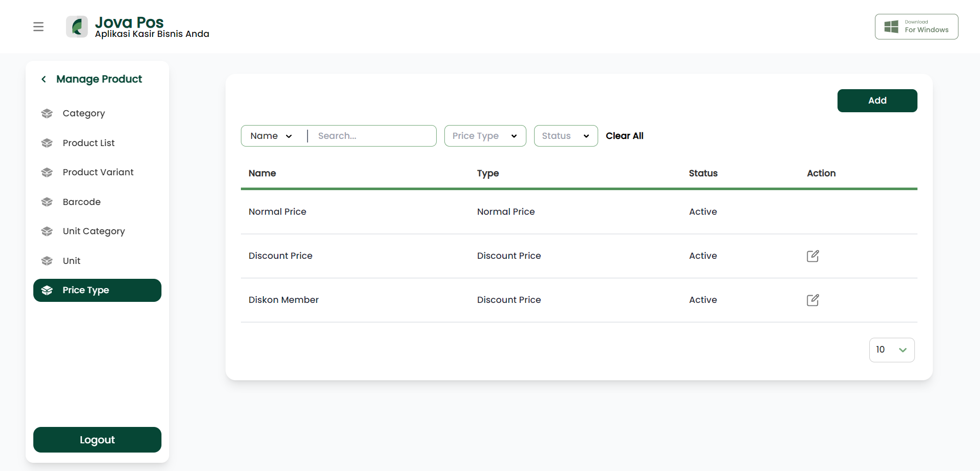This screenshot has width=980, height=471.
Task: Open the Category menu item
Action: 97,113
